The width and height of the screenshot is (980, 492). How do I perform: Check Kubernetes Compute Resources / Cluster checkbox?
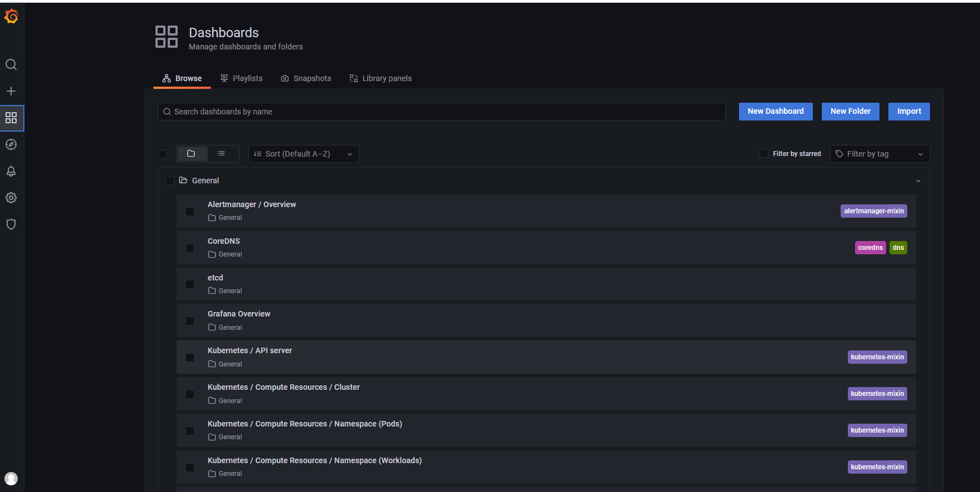click(x=190, y=394)
